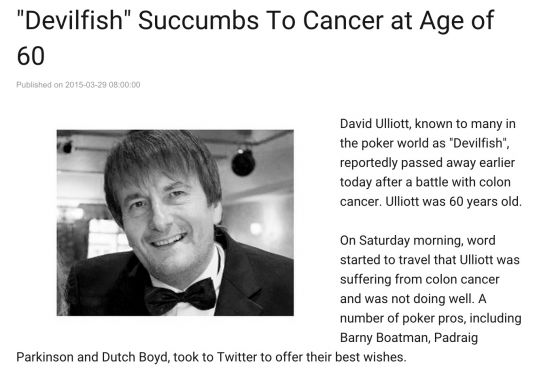539x376 pixels.
Task: Click the word Padraig in the article
Action: 456,338
